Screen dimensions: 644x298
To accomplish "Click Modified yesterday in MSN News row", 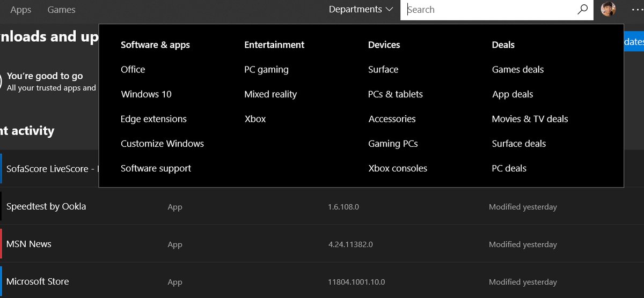I will coord(523,244).
